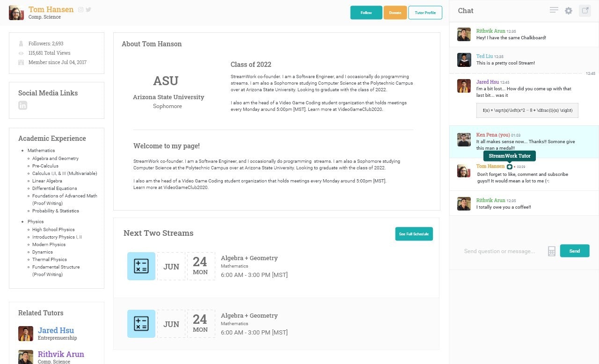
Task: Open the chat options hamburger menu
Action: pos(553,9)
